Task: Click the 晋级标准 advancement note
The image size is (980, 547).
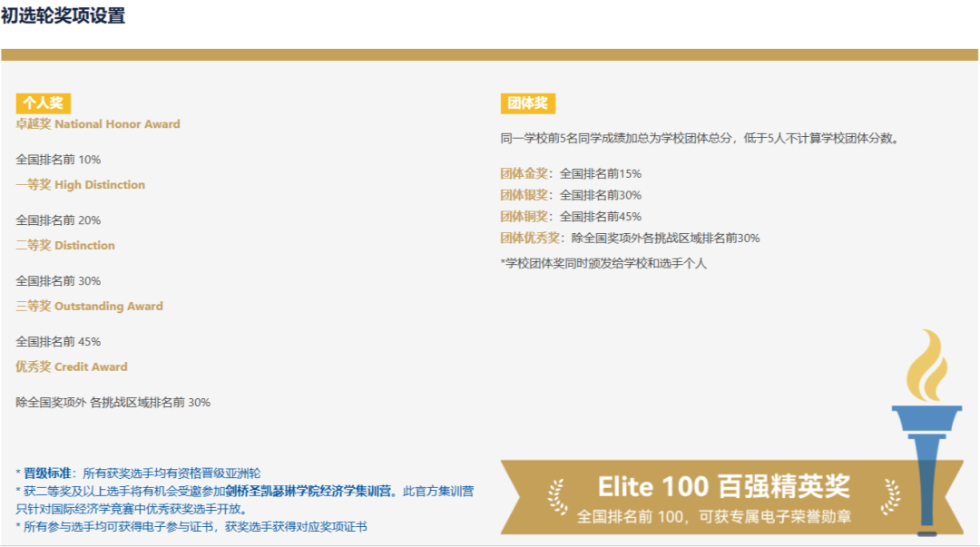Action: coord(138,474)
